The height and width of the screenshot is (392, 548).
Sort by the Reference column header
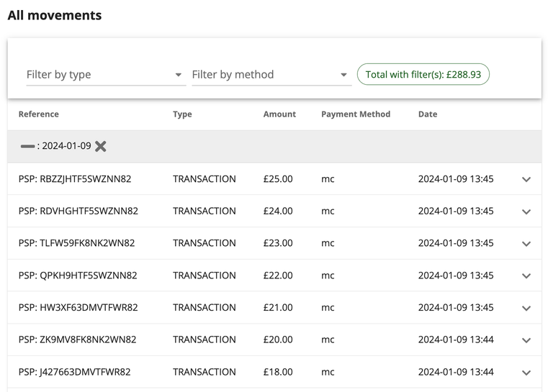click(x=39, y=114)
